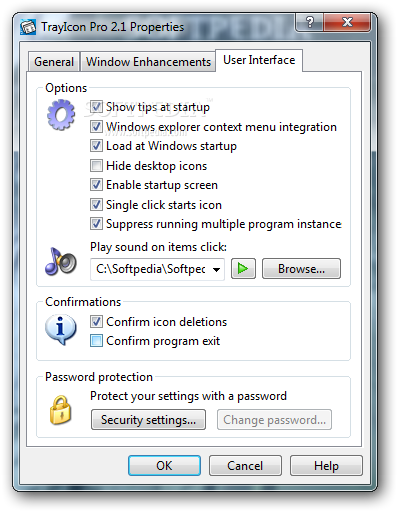Click the title bar help question mark
This screenshot has height=512, width=398.
tap(310, 22)
